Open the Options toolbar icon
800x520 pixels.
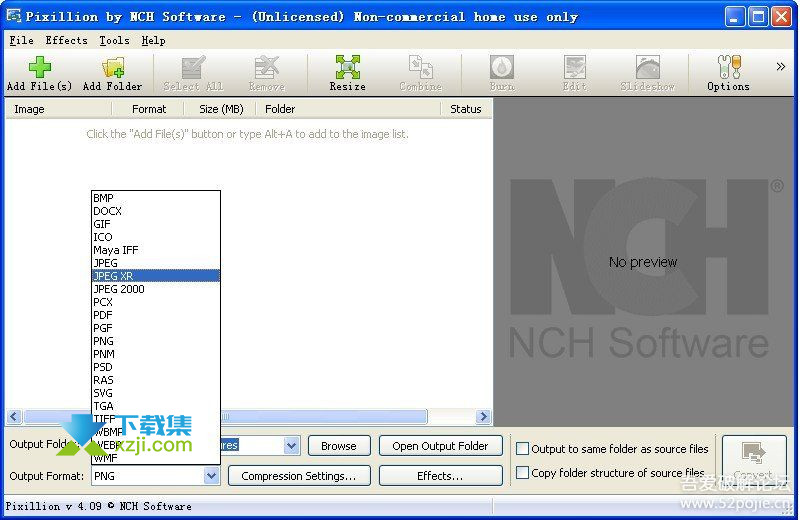(728, 73)
